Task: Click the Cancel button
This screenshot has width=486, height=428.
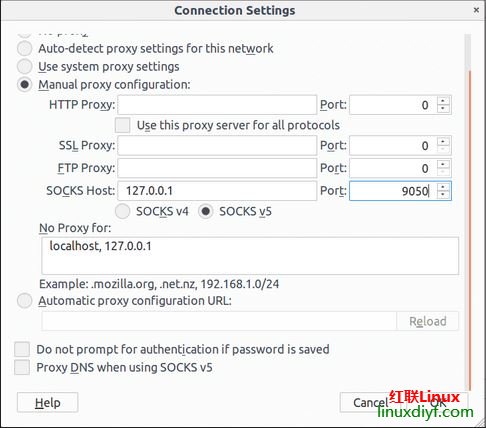Action: (371, 403)
